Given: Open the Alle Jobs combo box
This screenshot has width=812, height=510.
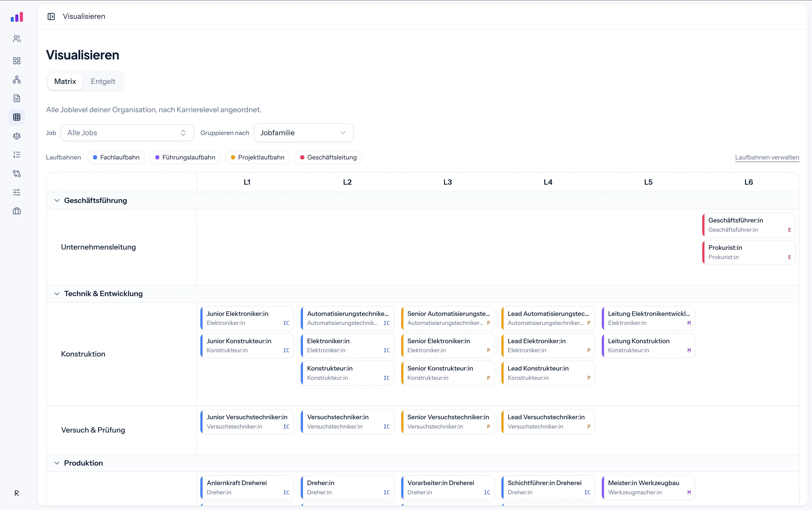Looking at the screenshot, I should tap(127, 133).
